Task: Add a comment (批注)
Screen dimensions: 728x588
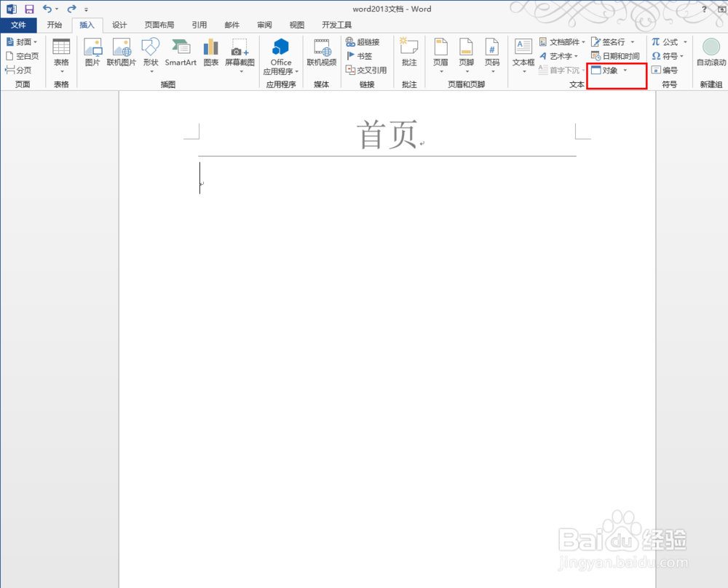Action: coord(409,52)
